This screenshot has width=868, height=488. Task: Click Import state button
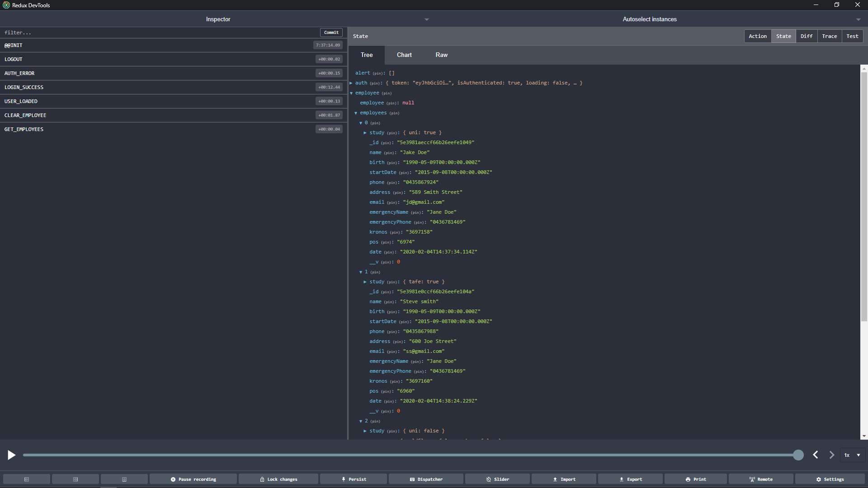coord(564,479)
